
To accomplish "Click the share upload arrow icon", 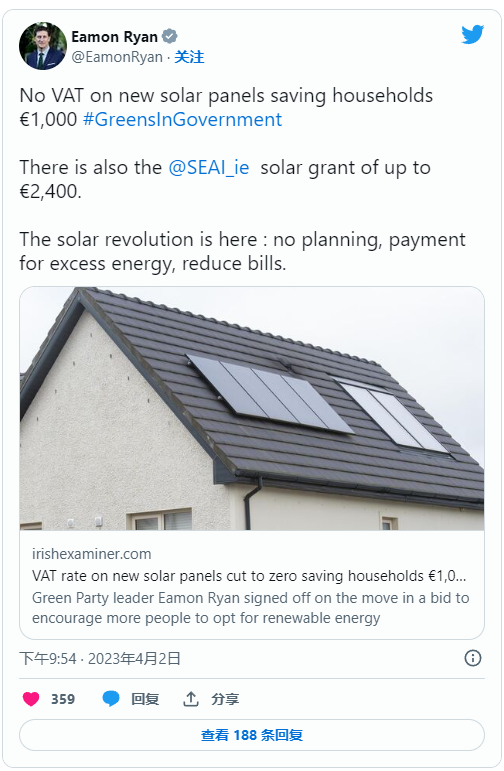I will 191,699.
